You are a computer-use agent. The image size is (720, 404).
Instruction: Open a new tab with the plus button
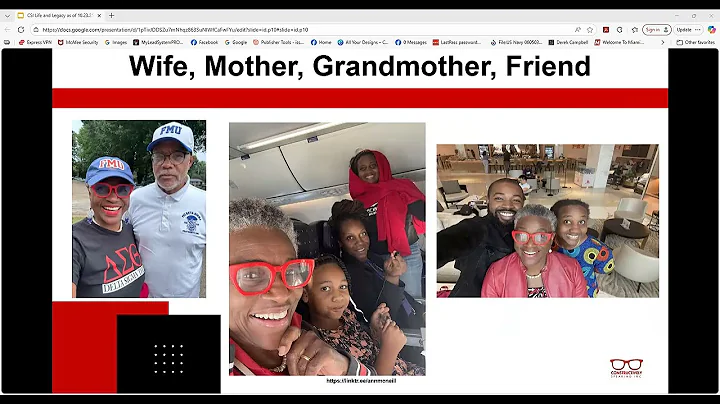[112, 15]
